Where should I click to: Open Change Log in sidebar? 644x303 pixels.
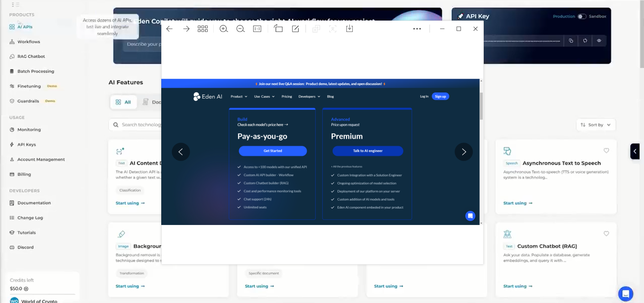pos(26,218)
